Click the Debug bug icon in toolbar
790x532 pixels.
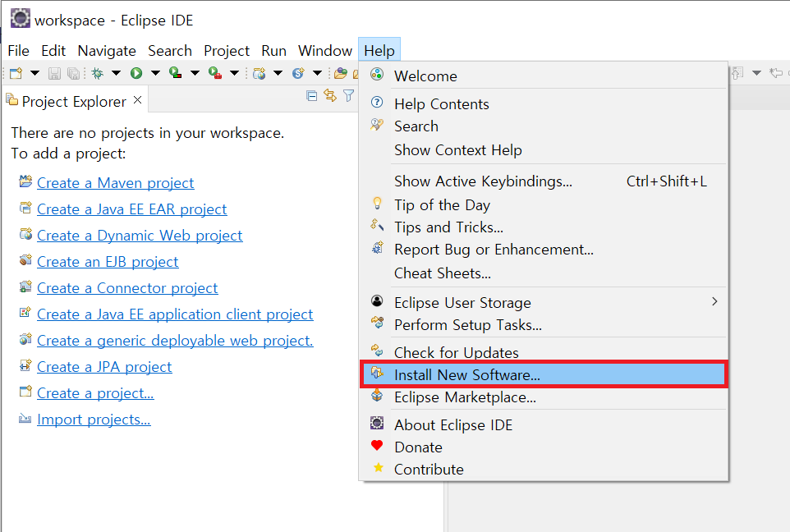point(98,73)
